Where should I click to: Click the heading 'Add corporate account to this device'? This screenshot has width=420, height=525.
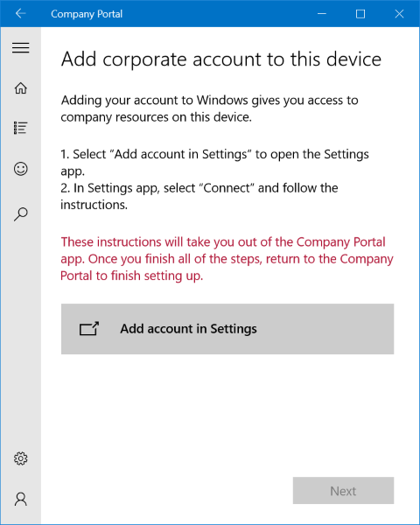point(221,59)
